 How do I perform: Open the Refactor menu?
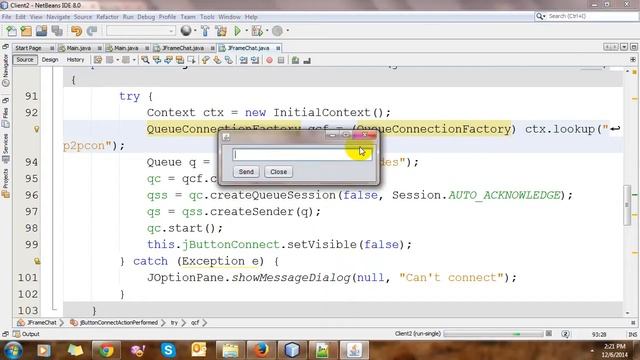[x=107, y=17]
